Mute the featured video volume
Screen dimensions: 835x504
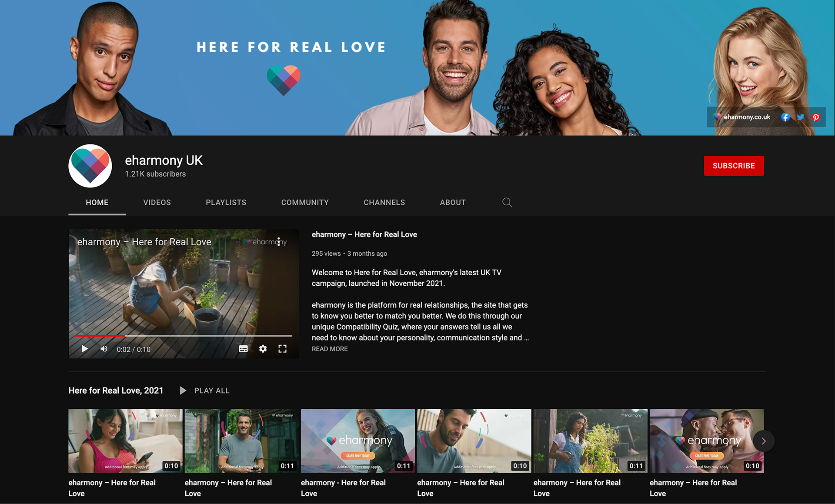point(104,349)
